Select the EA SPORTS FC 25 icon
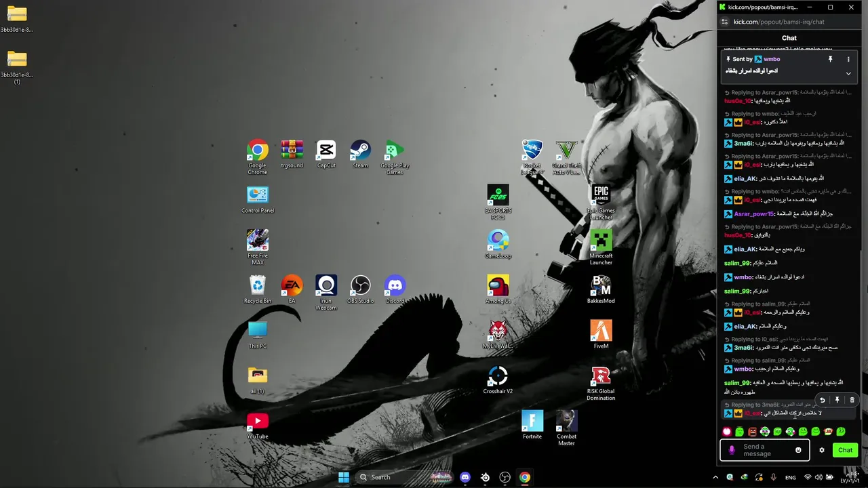 pyautogui.click(x=498, y=202)
